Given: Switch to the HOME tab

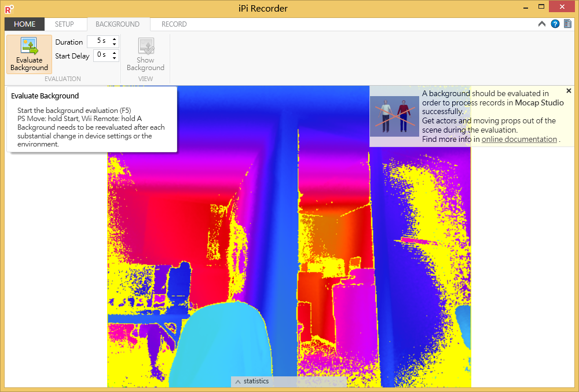Looking at the screenshot, I should (24, 24).
